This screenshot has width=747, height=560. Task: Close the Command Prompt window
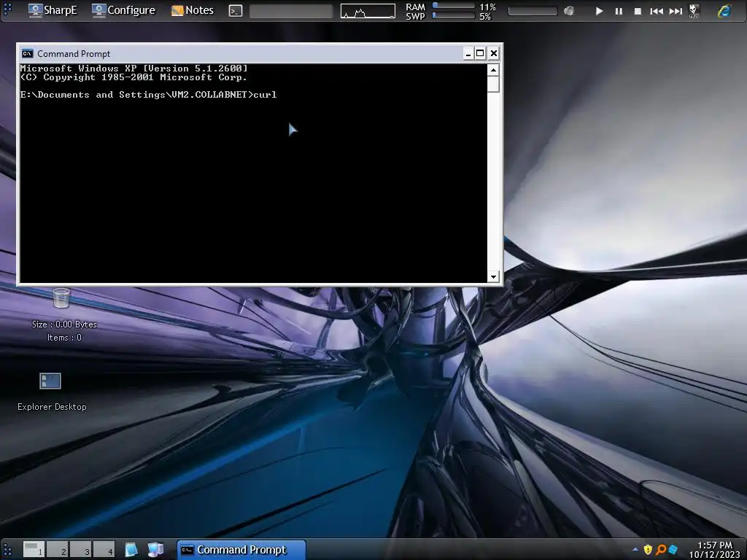(x=494, y=53)
